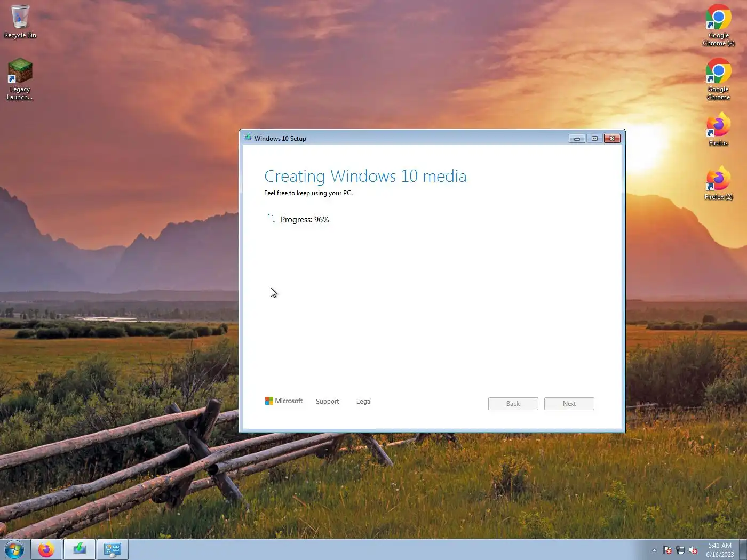This screenshot has width=747, height=560.
Task: Select the Google Chrome desktop shortcut
Action: point(718,79)
